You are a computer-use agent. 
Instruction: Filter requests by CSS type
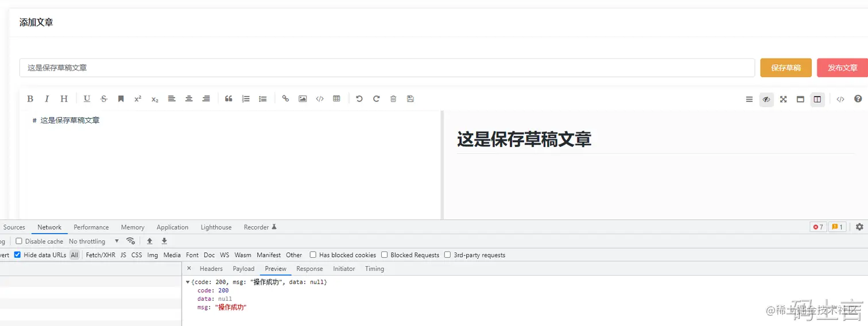137,255
